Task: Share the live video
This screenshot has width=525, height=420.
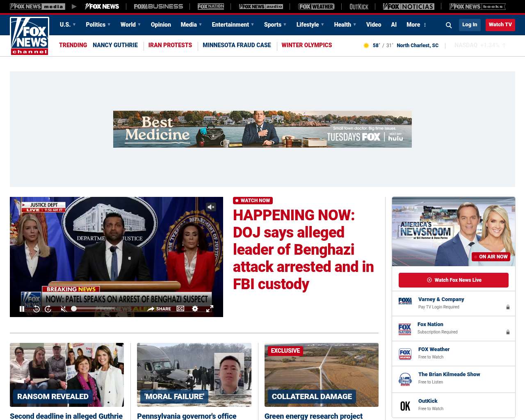Action: pos(159,309)
